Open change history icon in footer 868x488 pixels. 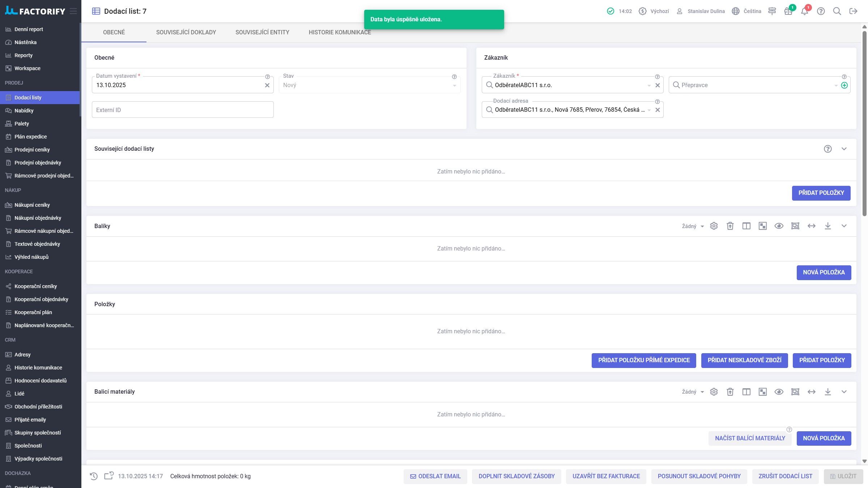click(x=94, y=476)
